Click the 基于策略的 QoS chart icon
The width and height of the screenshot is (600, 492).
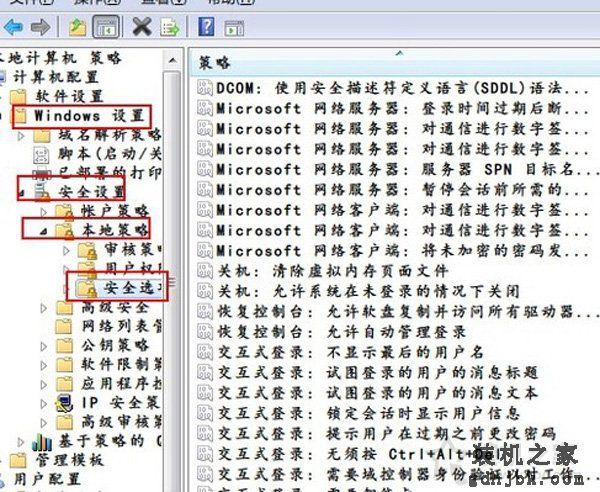point(42,442)
